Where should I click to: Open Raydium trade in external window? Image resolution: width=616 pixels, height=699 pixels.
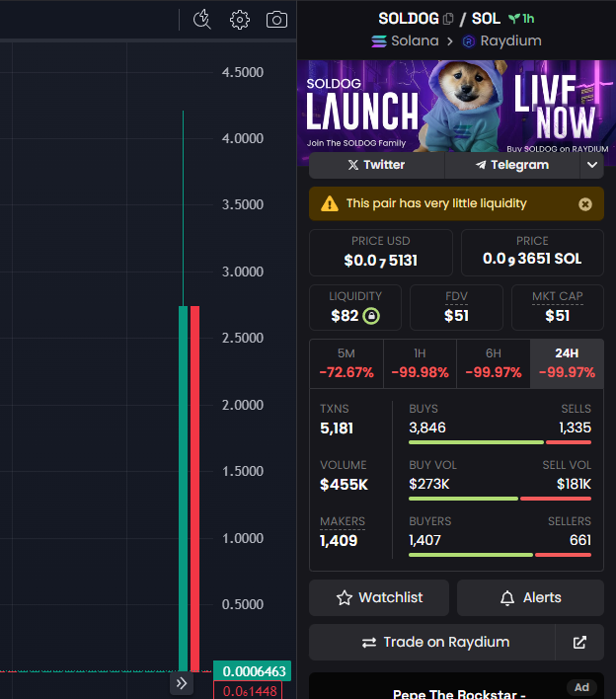pos(579,643)
